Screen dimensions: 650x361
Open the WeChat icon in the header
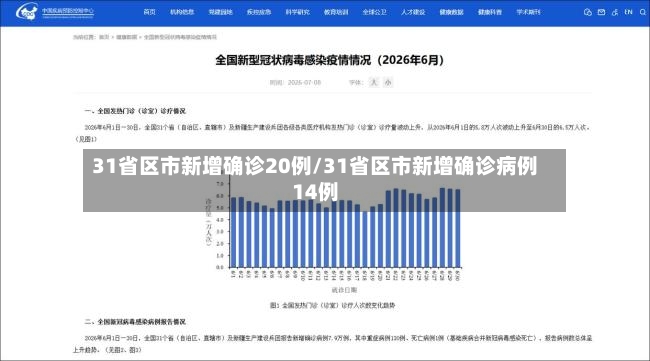pyautogui.click(x=587, y=12)
